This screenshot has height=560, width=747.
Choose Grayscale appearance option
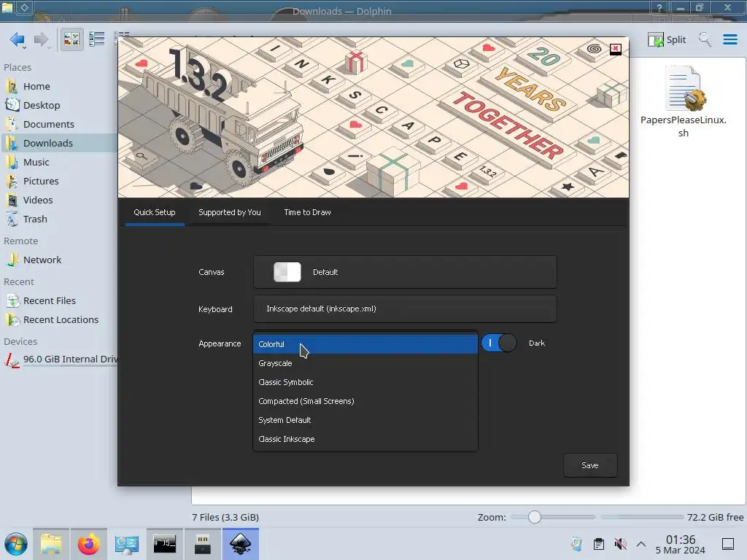pos(365,363)
